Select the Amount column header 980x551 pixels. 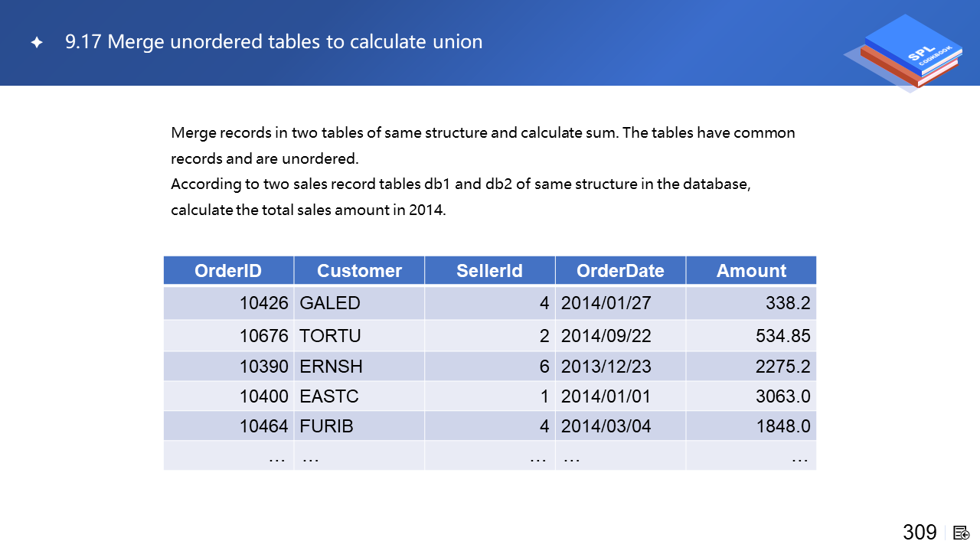[x=751, y=271]
